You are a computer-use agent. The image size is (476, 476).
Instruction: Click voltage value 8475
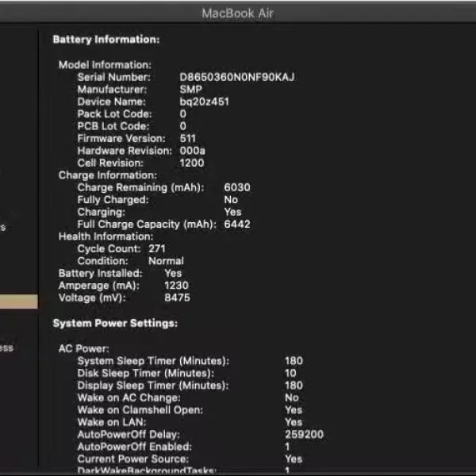click(177, 297)
